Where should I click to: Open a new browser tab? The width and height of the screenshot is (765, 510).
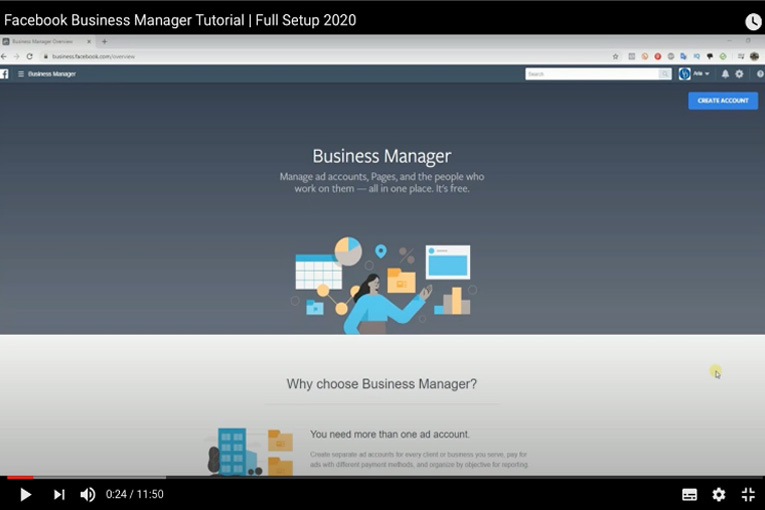point(104,41)
